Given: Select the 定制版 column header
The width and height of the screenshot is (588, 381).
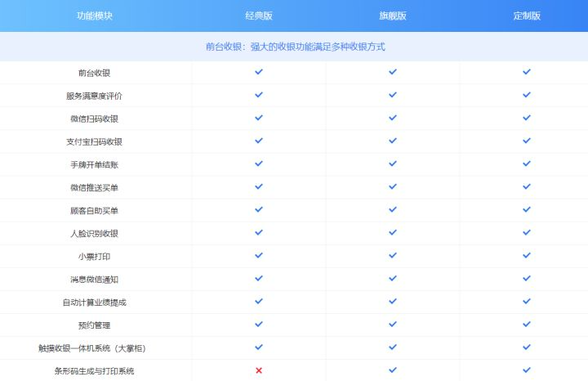Looking at the screenshot, I should click(527, 16).
